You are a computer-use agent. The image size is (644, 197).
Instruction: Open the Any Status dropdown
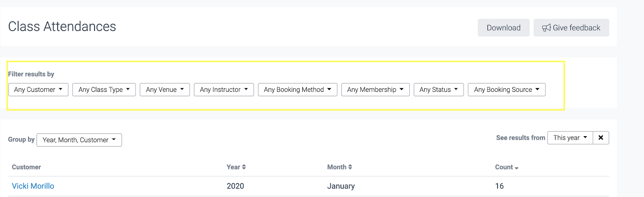[438, 89]
